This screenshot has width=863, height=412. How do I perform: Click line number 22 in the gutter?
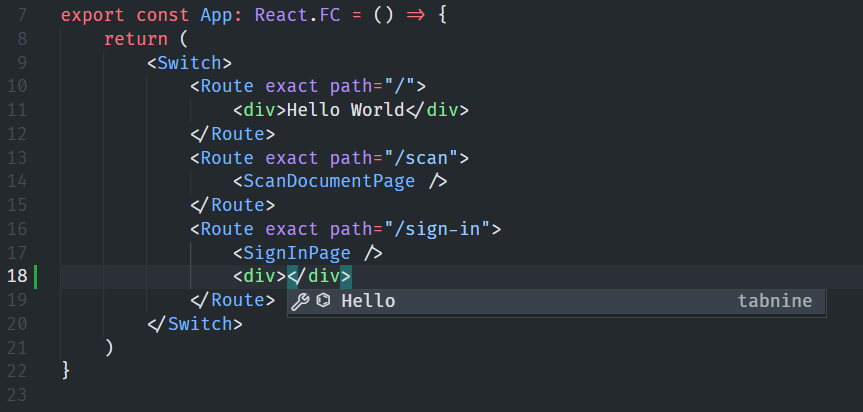click(17, 371)
